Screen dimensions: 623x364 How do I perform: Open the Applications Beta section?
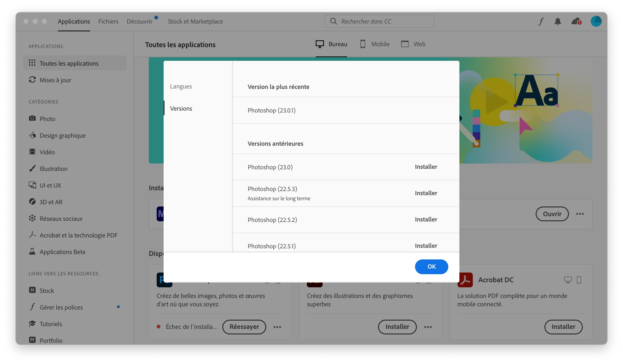62,252
